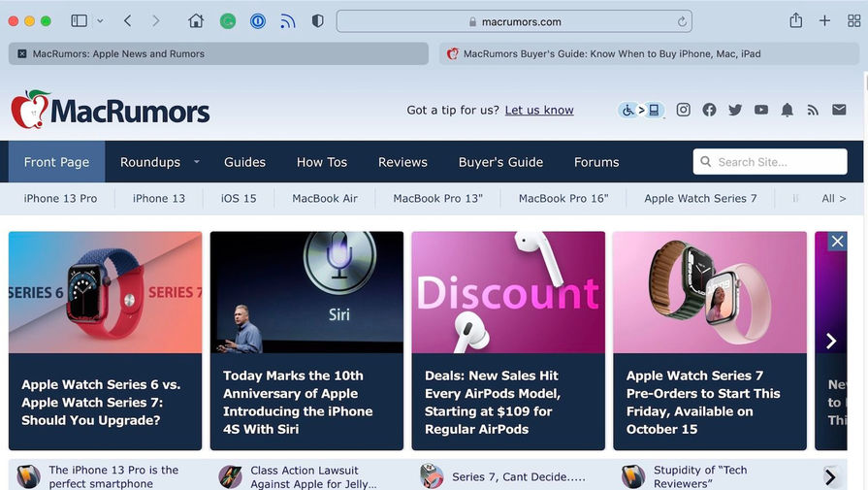The height and width of the screenshot is (490, 868).
Task: Open MacRumors Twitter page
Action: click(x=735, y=110)
